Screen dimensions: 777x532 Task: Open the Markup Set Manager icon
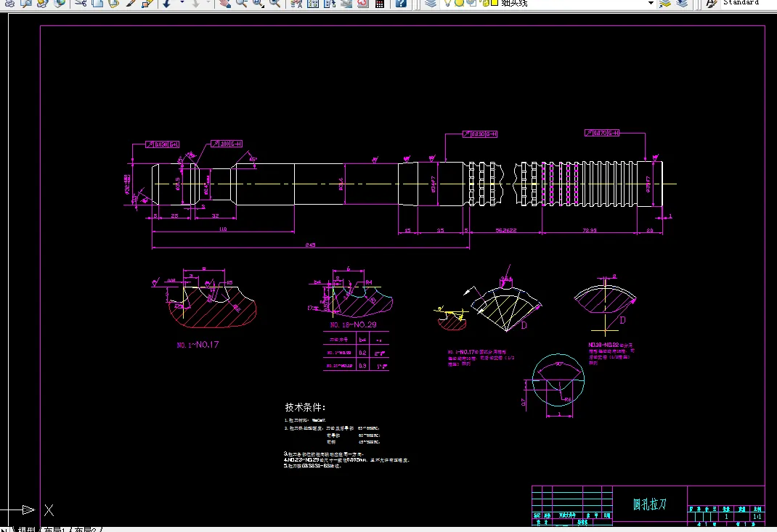click(363, 3)
